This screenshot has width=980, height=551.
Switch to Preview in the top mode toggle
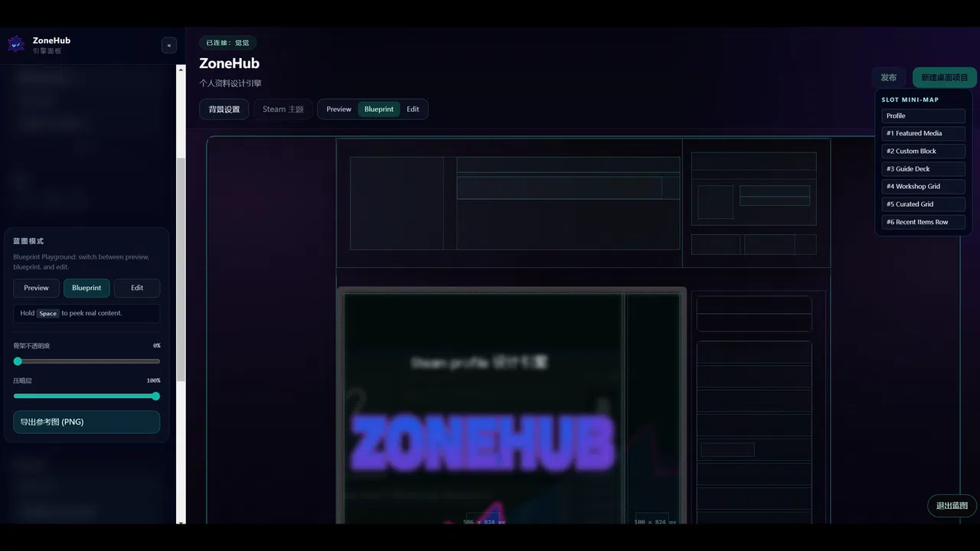[x=339, y=109]
